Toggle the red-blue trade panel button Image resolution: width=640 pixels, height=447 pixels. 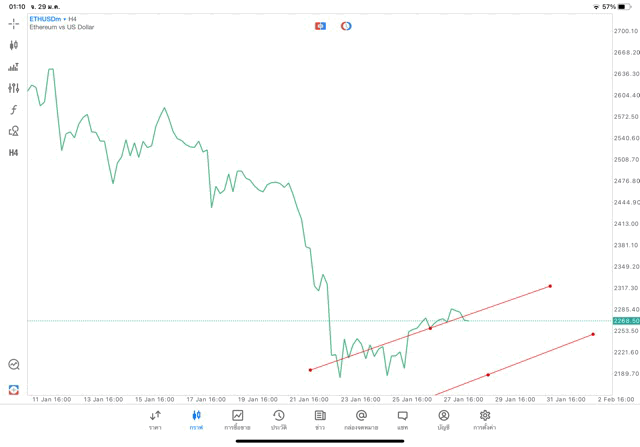click(321, 26)
